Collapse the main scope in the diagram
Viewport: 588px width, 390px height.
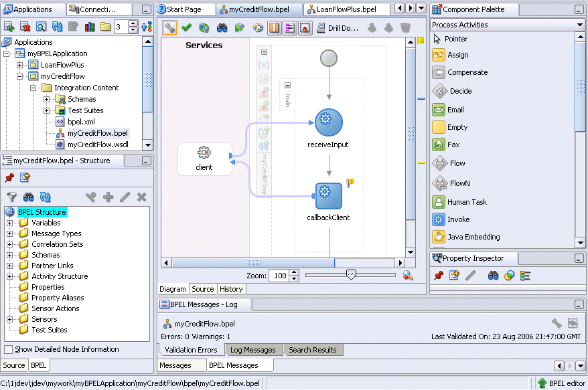click(287, 86)
